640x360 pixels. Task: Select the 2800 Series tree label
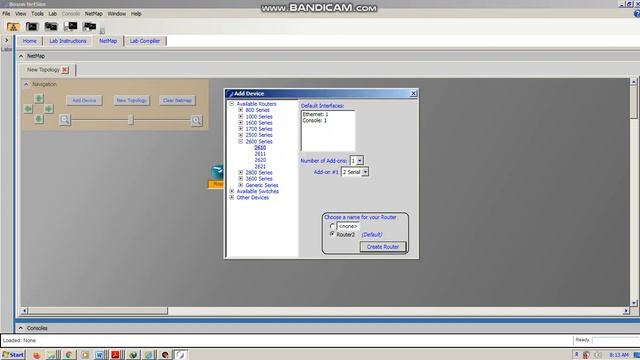click(259, 173)
